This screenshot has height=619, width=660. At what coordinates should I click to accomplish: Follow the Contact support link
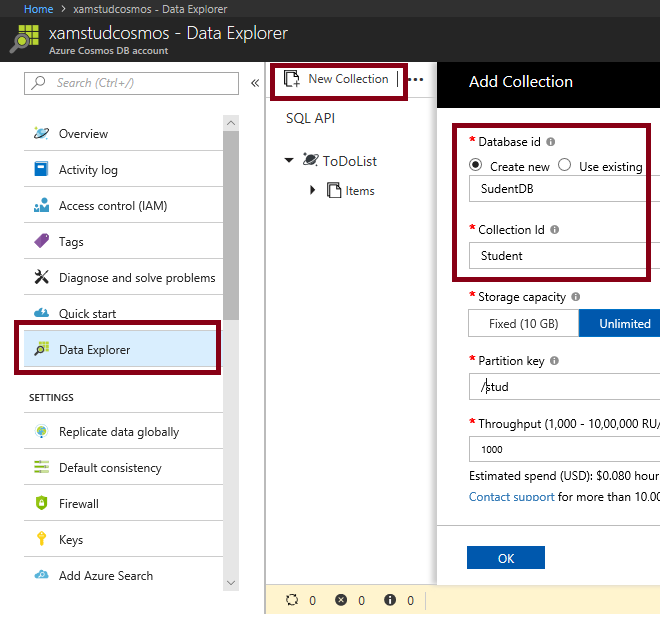point(511,497)
